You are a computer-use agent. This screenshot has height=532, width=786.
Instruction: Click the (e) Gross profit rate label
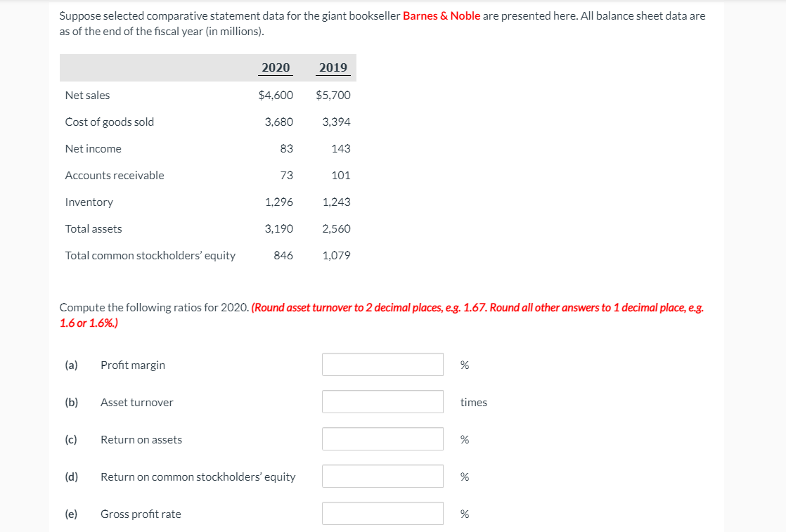coord(140,514)
